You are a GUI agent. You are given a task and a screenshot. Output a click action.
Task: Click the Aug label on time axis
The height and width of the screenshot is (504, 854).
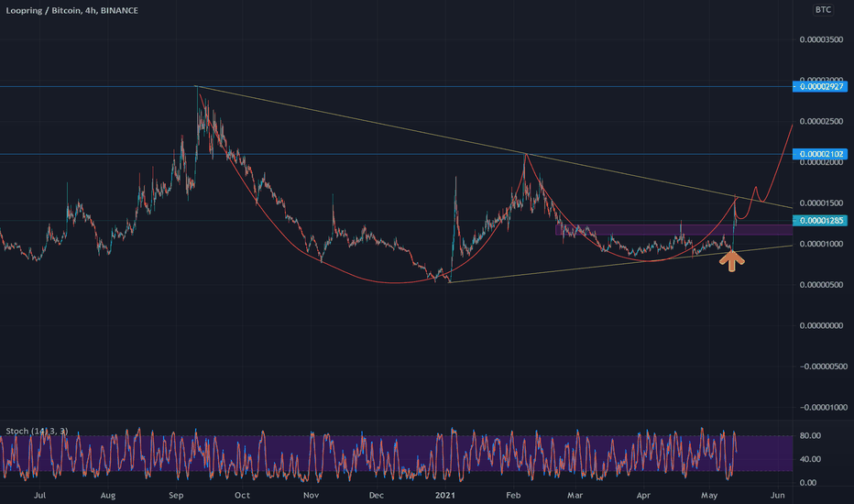coord(108,495)
